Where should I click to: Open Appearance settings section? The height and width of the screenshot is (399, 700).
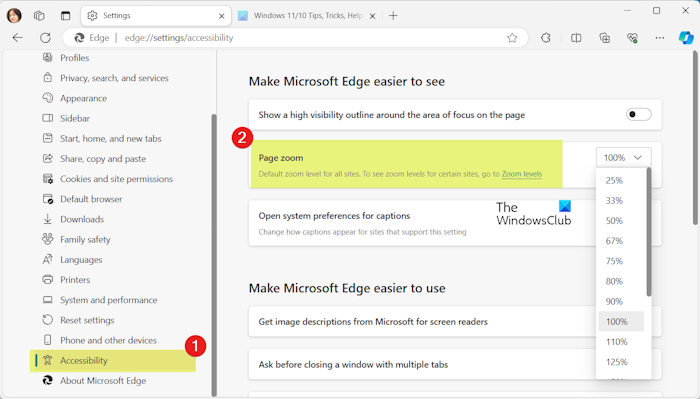point(83,98)
